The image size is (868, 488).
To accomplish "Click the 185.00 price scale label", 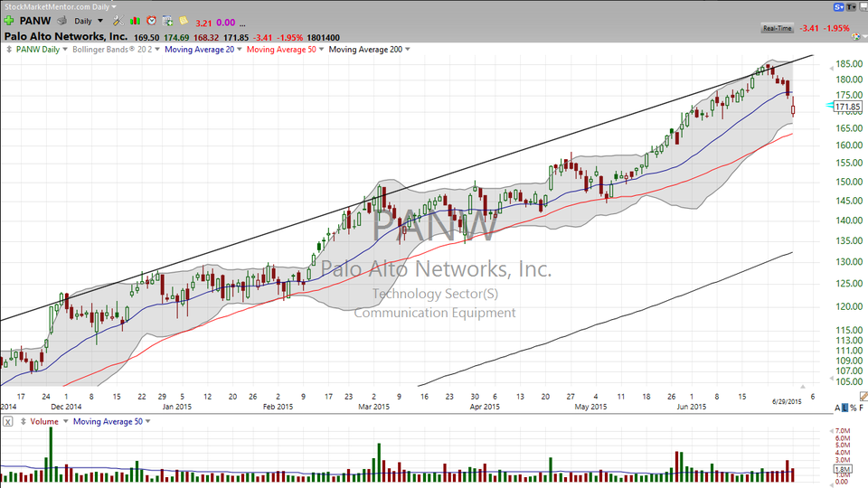I will (x=849, y=64).
